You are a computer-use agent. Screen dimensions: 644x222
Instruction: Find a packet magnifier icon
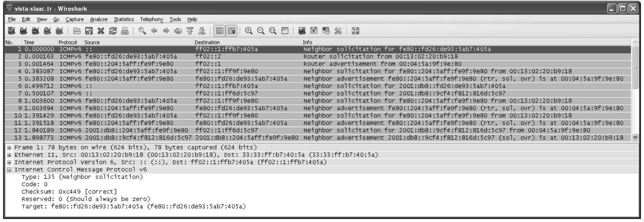[142, 31]
